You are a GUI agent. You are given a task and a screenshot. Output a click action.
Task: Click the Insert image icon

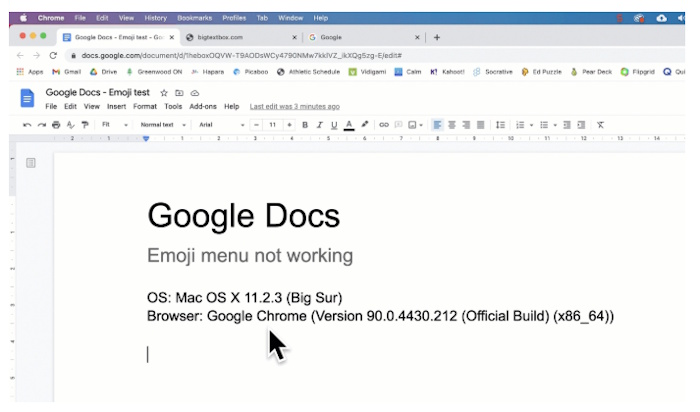tap(412, 125)
